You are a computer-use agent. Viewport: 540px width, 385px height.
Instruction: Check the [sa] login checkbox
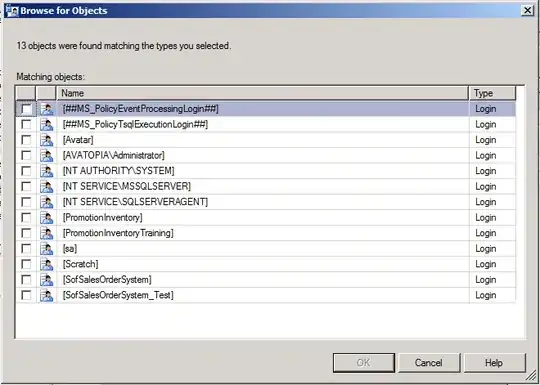26,248
